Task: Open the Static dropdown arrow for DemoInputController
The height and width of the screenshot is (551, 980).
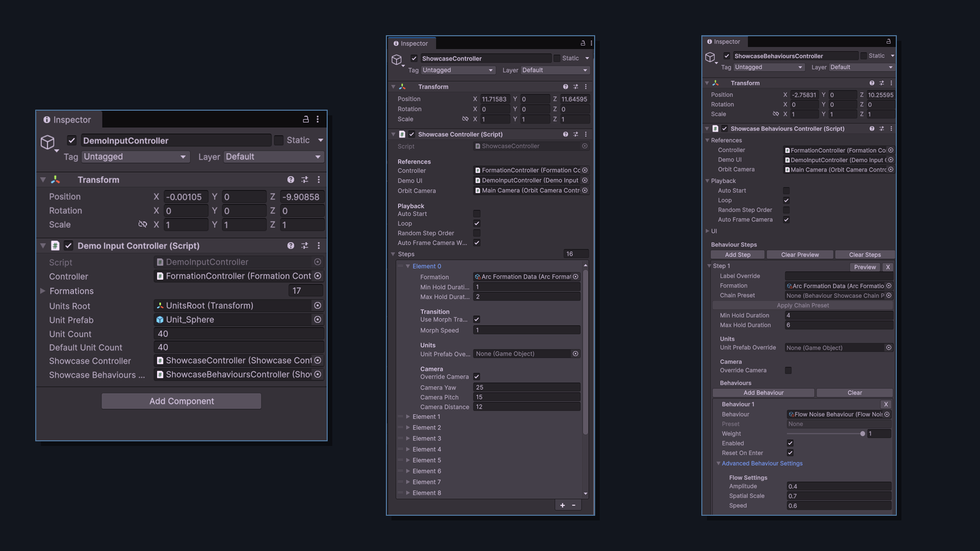Action: tap(321, 140)
